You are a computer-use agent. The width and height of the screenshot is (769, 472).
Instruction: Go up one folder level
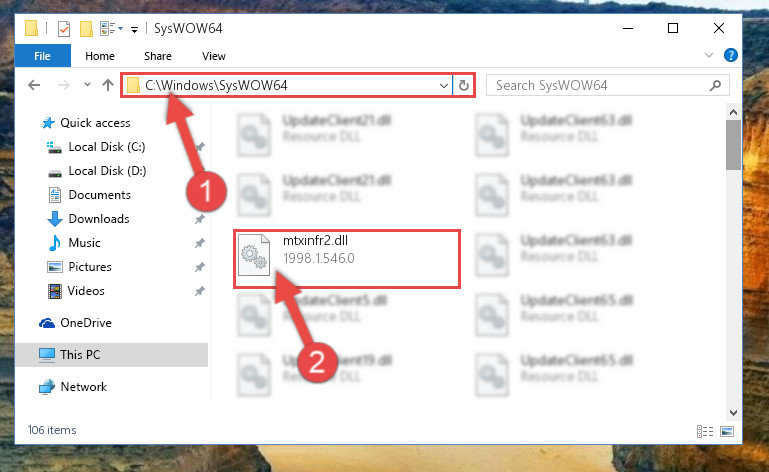[x=108, y=85]
